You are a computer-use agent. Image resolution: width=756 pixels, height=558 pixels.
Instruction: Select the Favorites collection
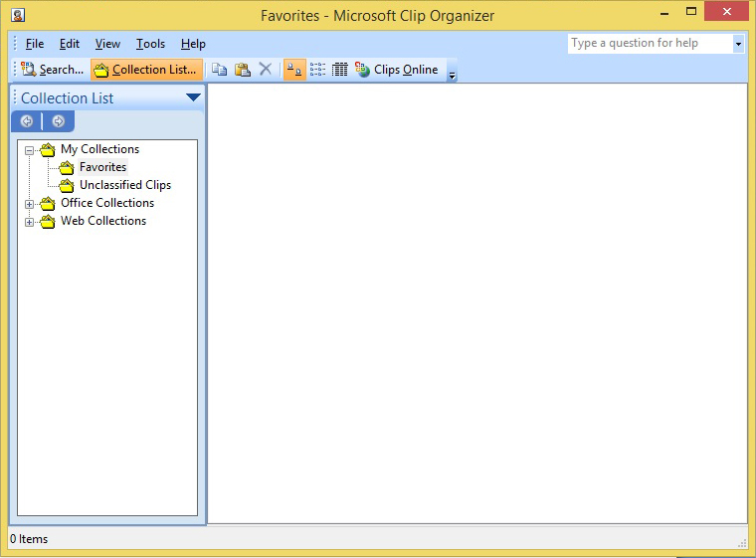pyautogui.click(x=102, y=167)
